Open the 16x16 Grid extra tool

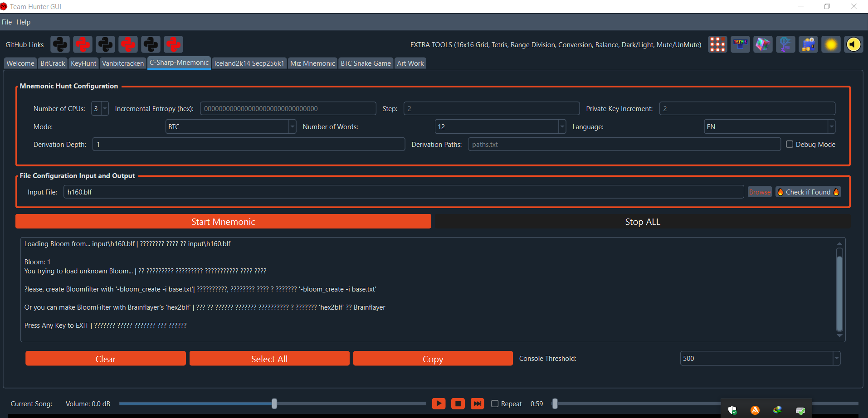click(x=717, y=44)
